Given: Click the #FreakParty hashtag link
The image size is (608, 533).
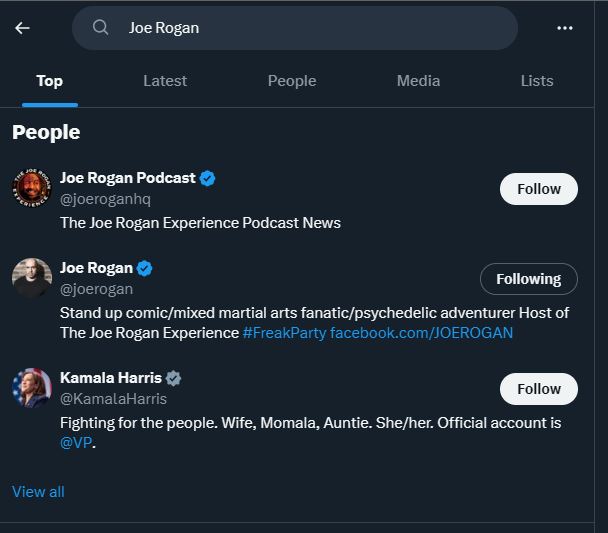Looking at the screenshot, I should (x=284, y=333).
